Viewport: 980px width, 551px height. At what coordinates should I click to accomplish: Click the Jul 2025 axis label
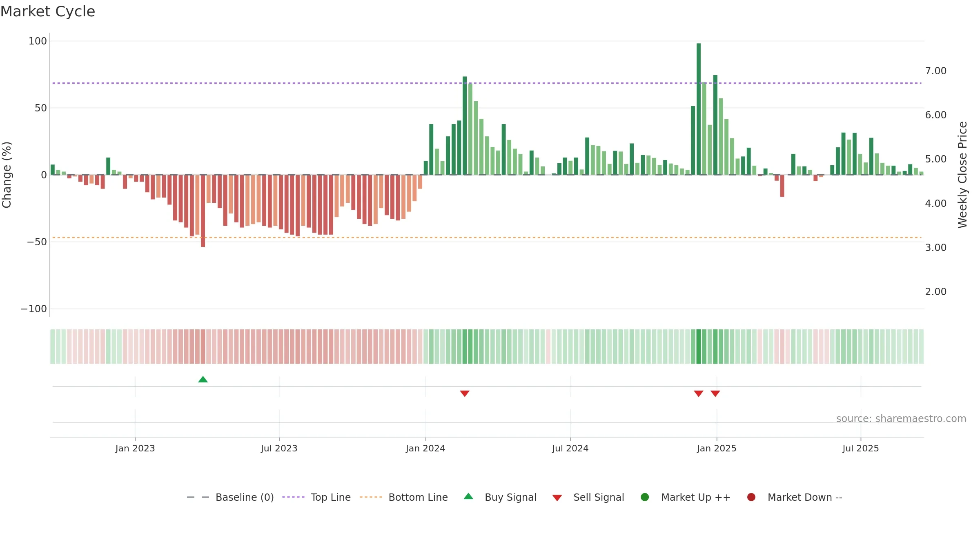(x=861, y=449)
